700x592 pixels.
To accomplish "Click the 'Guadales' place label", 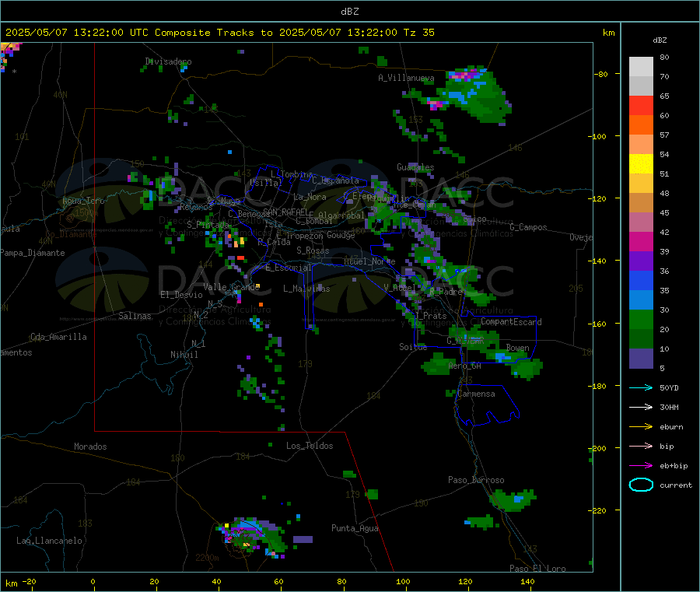I will (415, 167).
